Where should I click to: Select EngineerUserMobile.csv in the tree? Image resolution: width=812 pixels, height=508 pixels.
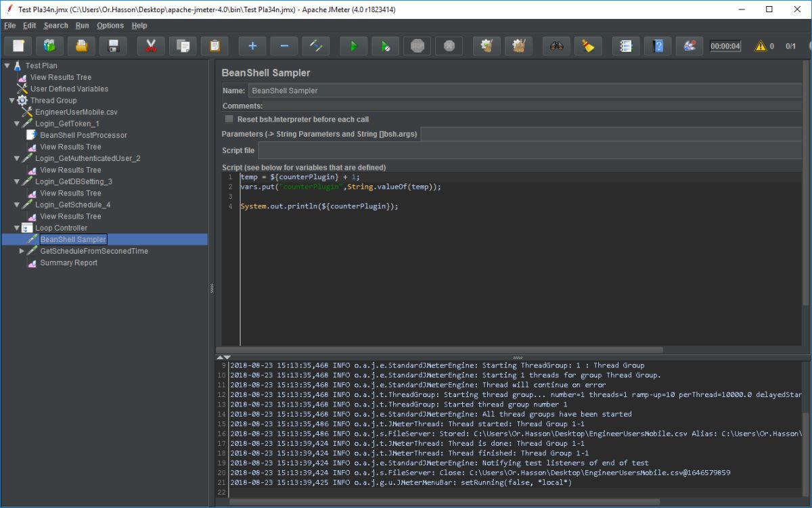(76, 112)
